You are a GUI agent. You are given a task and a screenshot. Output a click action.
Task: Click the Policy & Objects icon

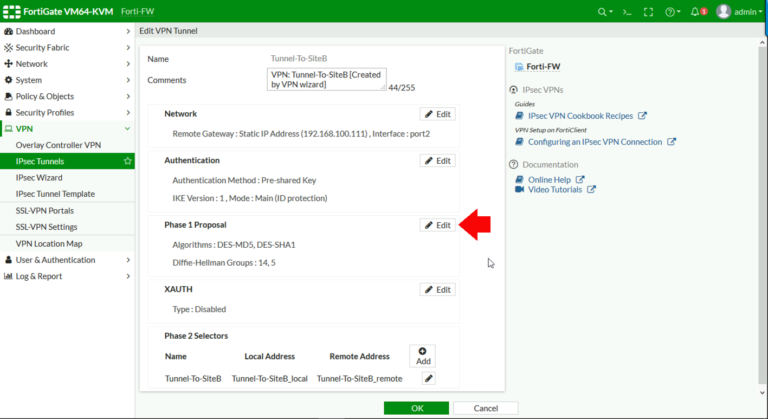tap(8, 96)
